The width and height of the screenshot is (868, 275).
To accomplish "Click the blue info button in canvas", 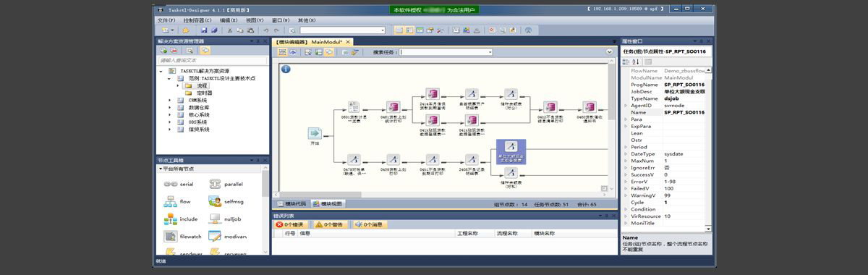I will click(x=286, y=69).
